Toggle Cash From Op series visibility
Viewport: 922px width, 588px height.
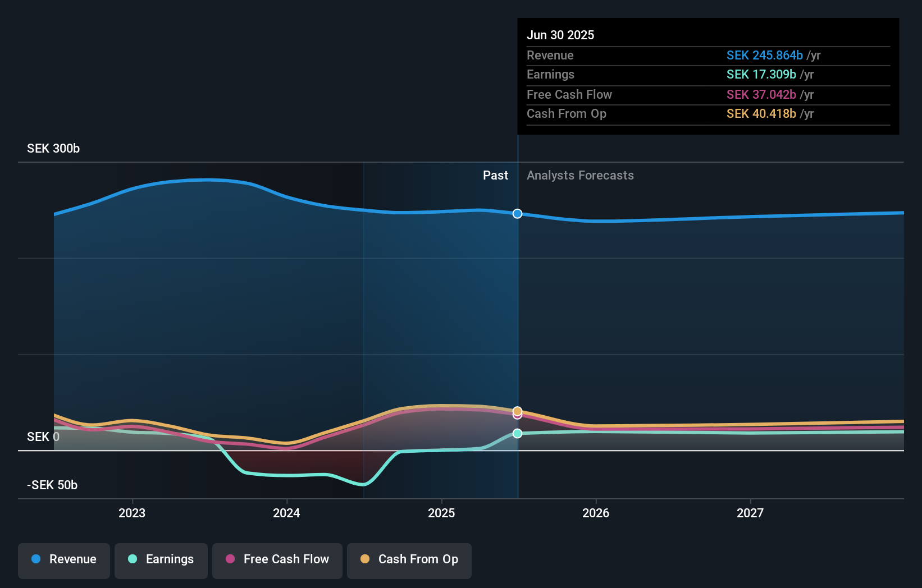coord(409,561)
